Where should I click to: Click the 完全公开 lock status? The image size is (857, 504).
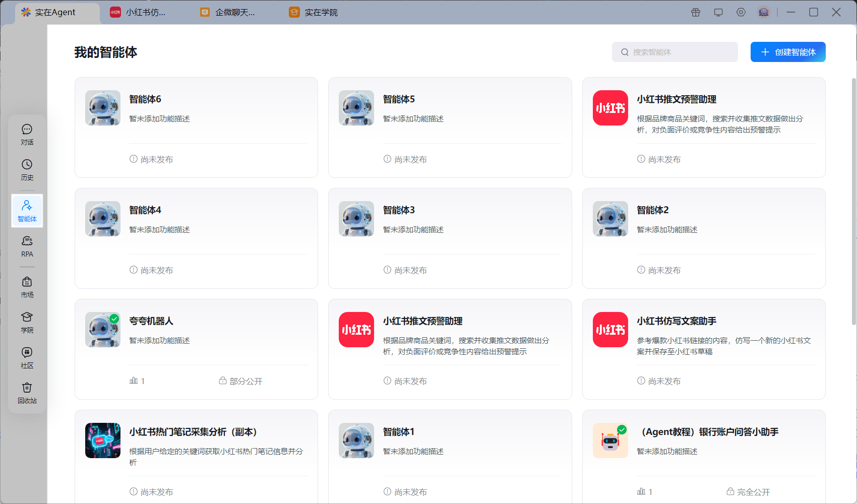tap(748, 492)
